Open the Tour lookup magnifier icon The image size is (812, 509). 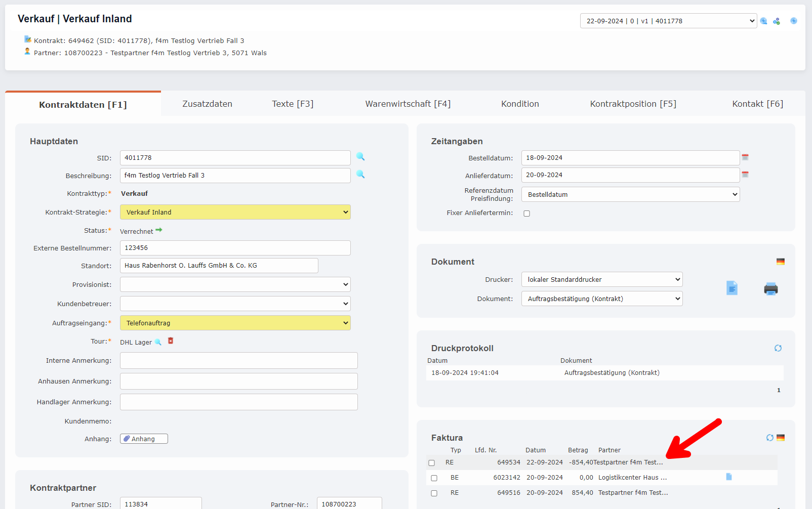[158, 342]
